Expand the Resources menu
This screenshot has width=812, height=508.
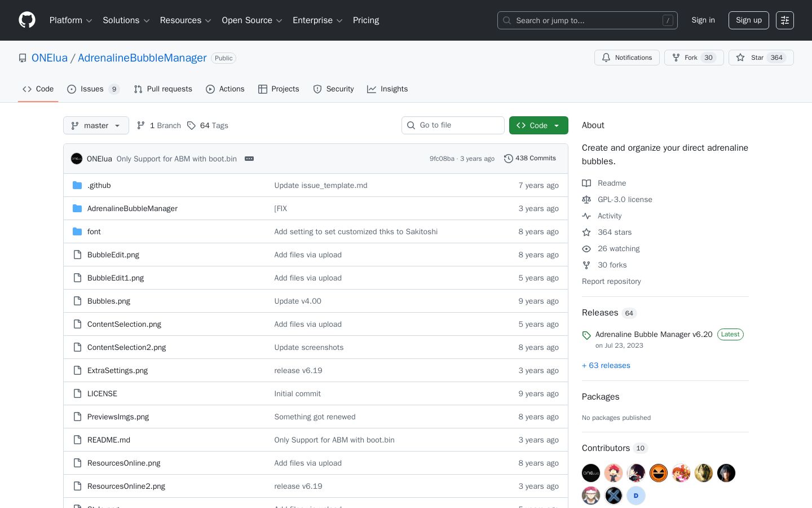(186, 20)
